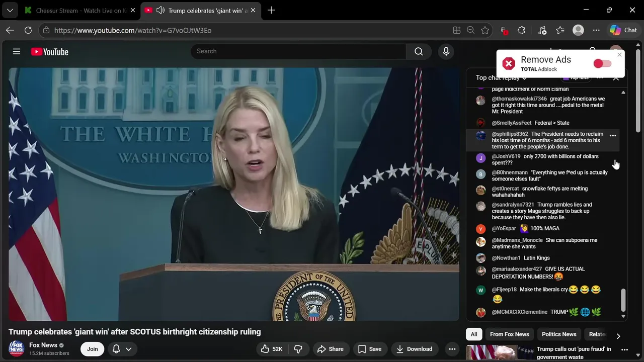Mute the tab via its speaker icon
The width and height of the screenshot is (644, 362).
click(x=160, y=10)
